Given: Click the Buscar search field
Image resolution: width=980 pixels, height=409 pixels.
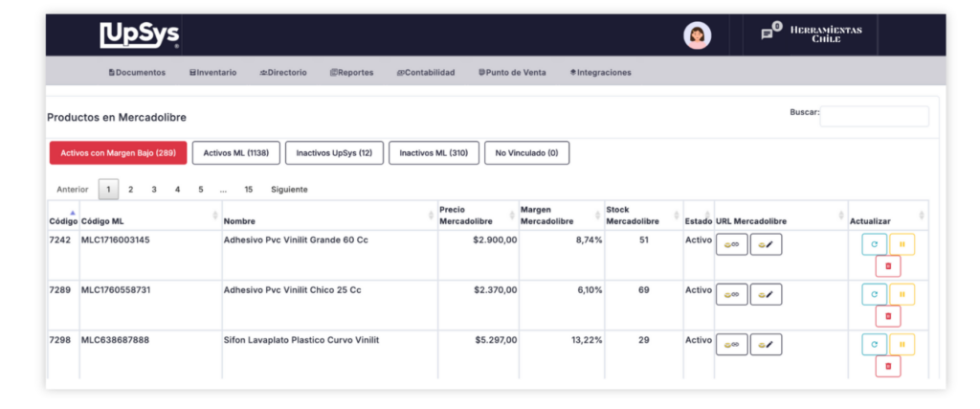Looking at the screenshot, I should [x=874, y=116].
